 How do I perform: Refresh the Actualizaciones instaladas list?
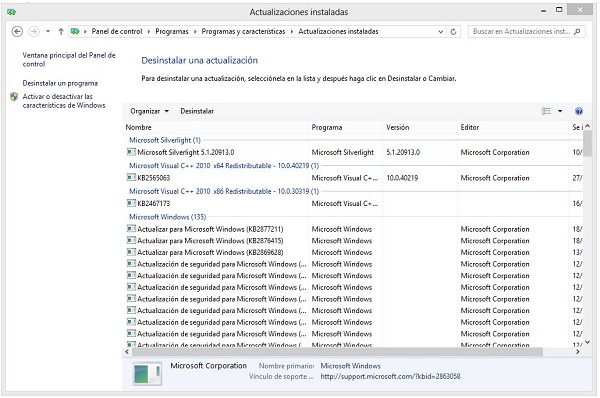453,32
